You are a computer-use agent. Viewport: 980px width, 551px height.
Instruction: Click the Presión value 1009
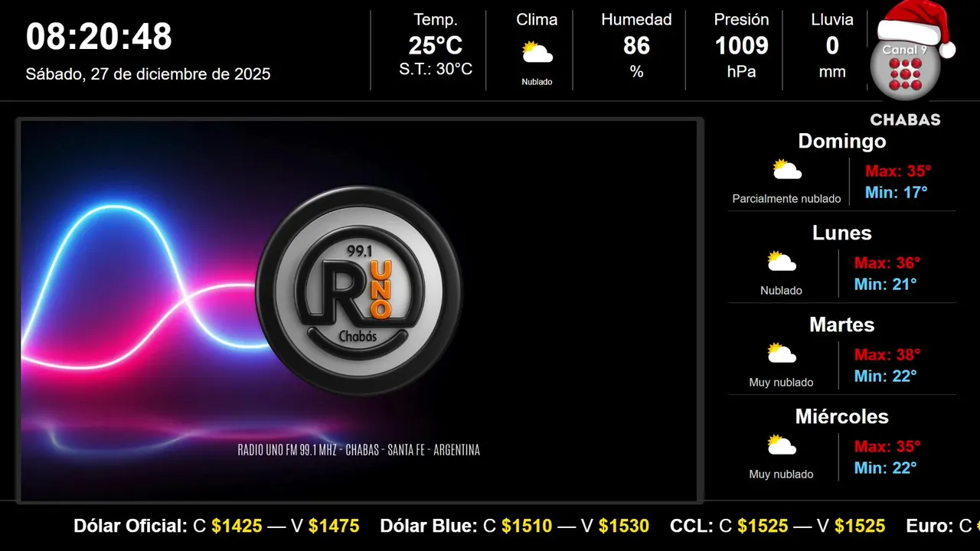pos(741,46)
